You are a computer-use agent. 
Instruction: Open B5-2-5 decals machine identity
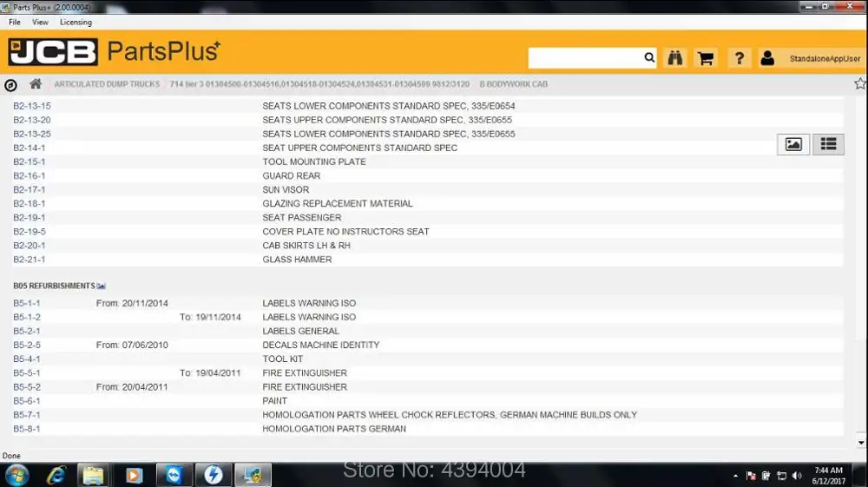click(x=27, y=345)
